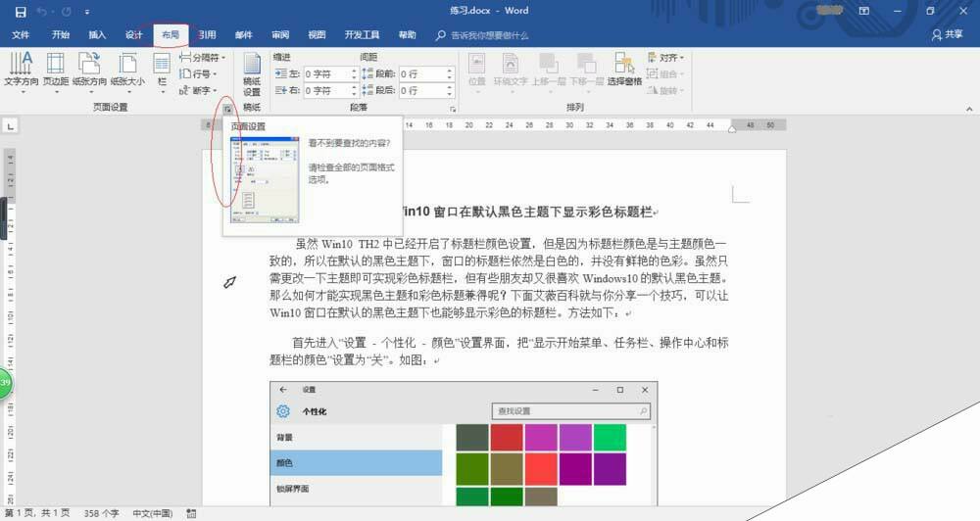
Task: Open the Text Direction (文字方向) menu
Action: 22,72
